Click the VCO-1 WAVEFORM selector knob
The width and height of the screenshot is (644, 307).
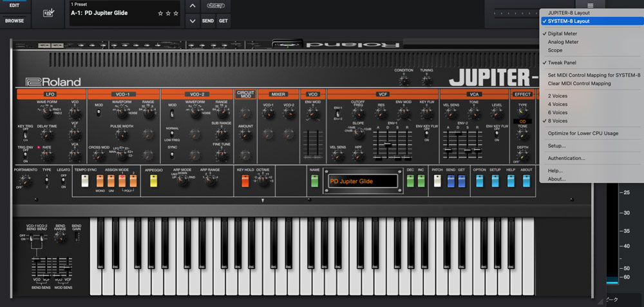pyautogui.click(x=121, y=112)
